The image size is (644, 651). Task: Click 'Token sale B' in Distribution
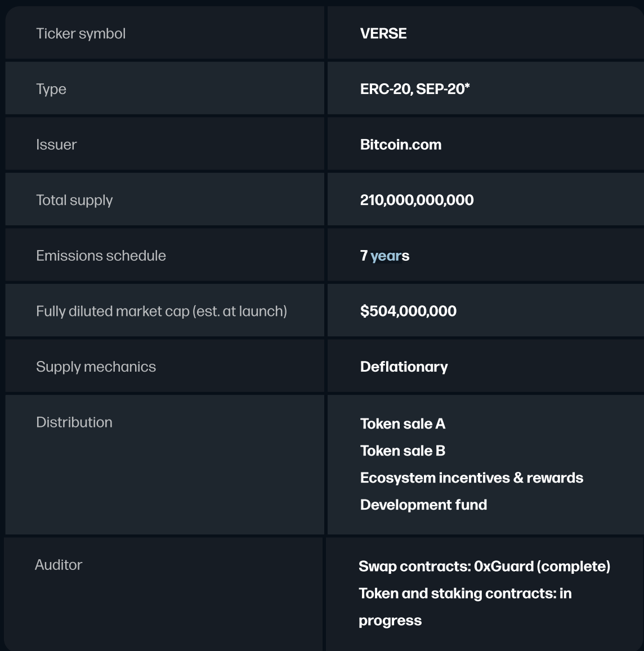coord(403,451)
